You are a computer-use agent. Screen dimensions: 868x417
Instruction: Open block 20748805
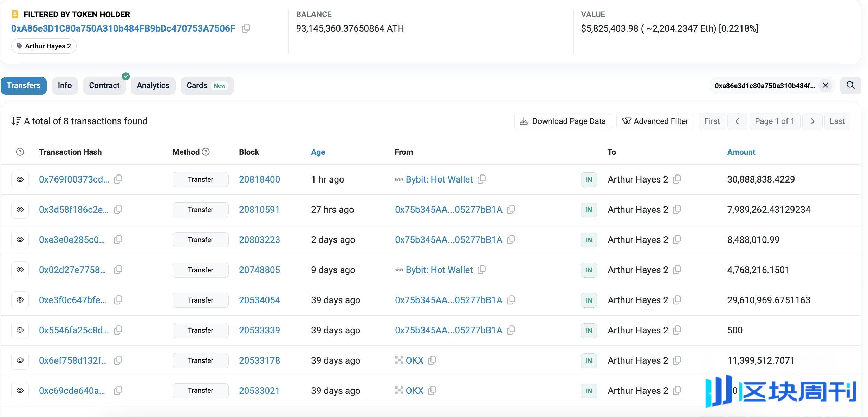pos(259,270)
